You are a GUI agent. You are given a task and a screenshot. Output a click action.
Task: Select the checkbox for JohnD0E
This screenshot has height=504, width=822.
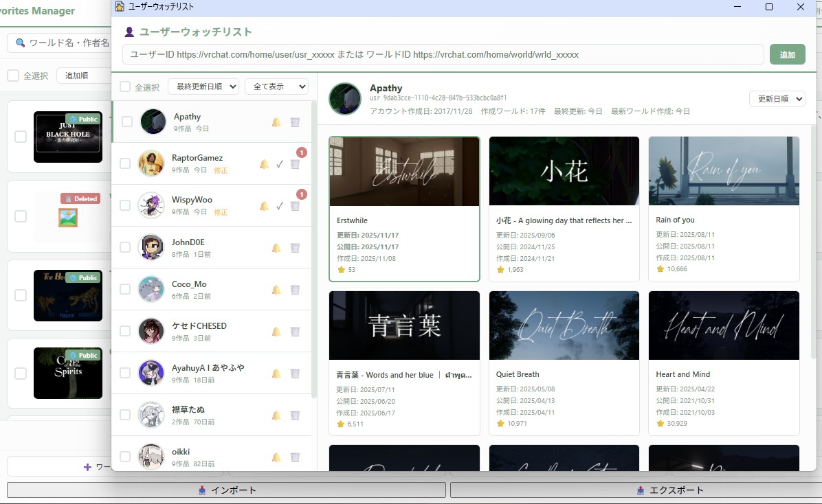tap(125, 247)
